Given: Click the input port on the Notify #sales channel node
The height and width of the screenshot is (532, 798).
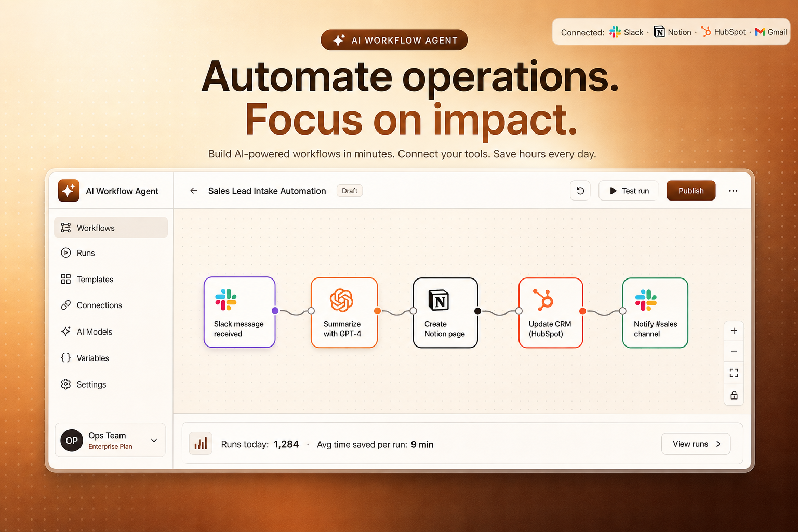Looking at the screenshot, I should 623,311.
